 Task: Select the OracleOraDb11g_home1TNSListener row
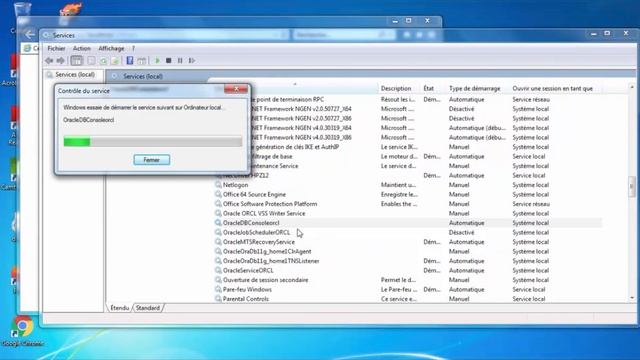[x=408, y=260]
